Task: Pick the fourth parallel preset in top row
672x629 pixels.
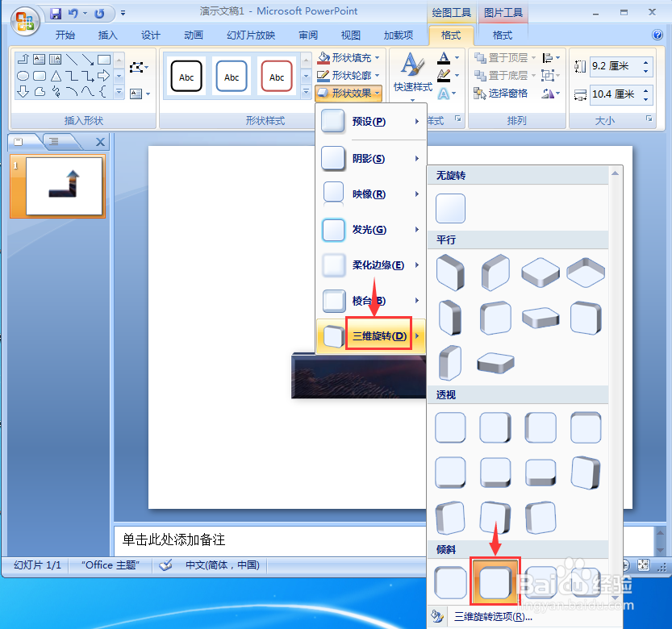Action: (586, 272)
